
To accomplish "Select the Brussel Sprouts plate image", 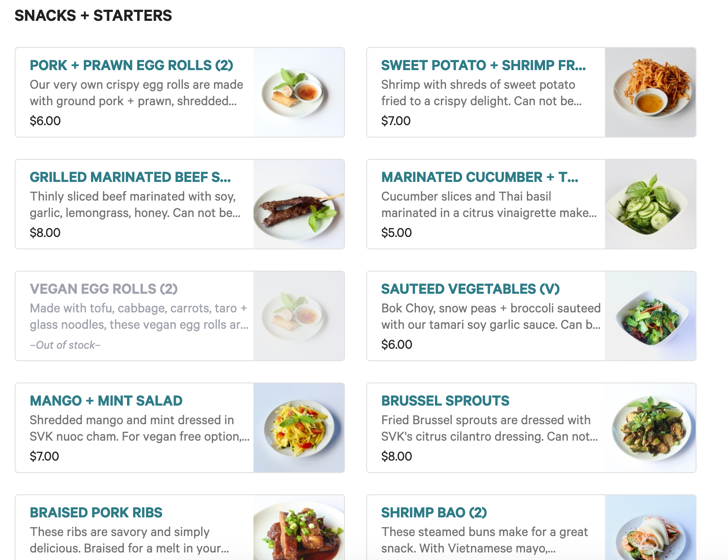I will [650, 428].
